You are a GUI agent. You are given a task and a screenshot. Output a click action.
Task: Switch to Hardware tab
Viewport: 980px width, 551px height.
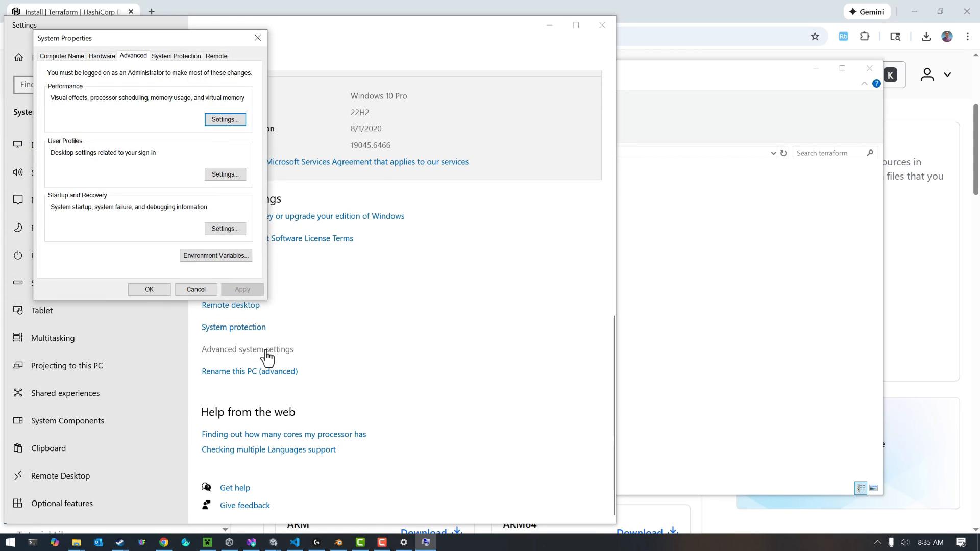click(x=102, y=56)
